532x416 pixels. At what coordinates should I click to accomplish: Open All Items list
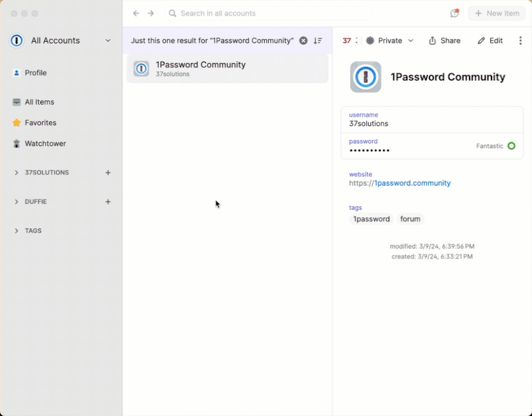point(39,102)
